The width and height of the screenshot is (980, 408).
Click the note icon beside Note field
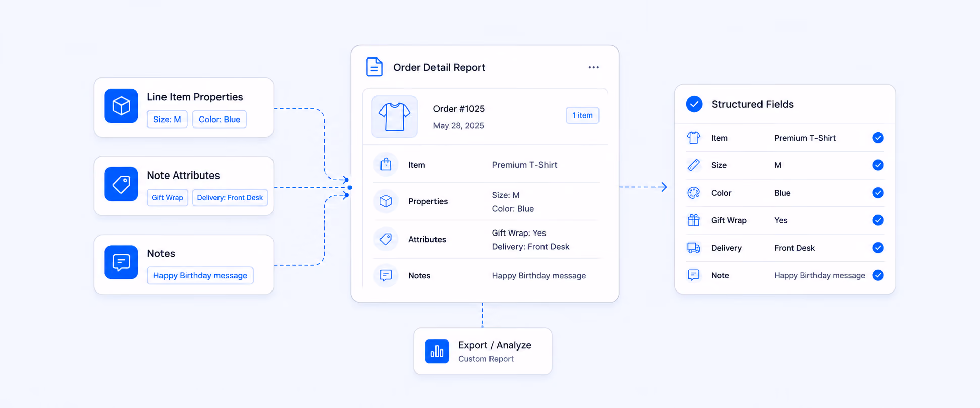pos(694,275)
